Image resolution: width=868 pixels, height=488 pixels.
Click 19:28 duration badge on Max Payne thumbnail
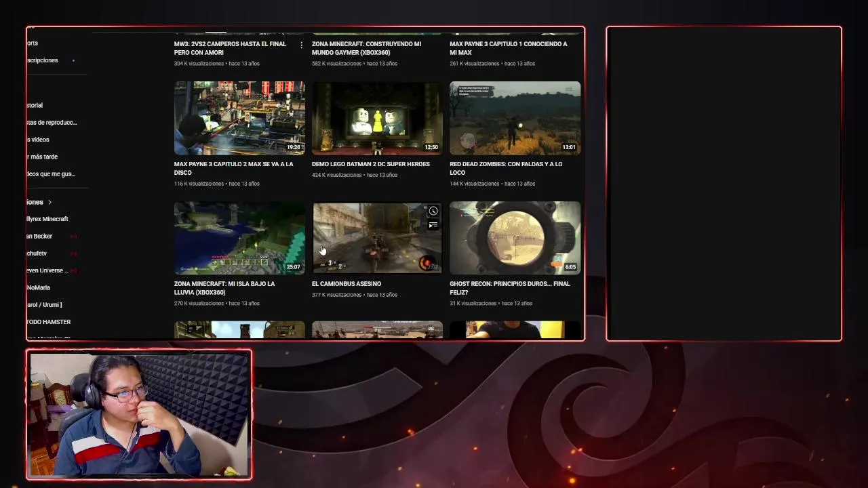pos(293,147)
